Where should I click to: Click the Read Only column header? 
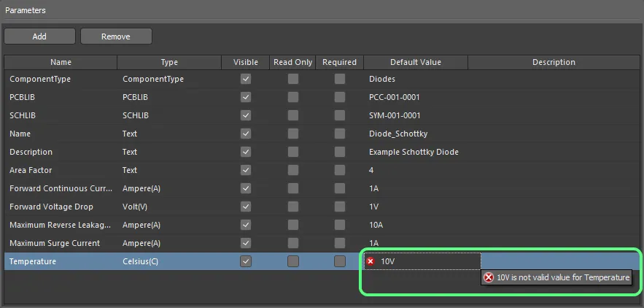coord(293,63)
